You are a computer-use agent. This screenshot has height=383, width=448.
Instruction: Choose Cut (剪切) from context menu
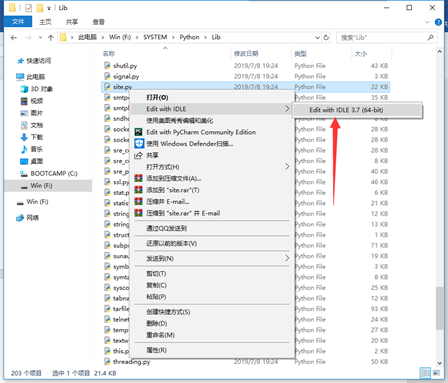(156, 274)
